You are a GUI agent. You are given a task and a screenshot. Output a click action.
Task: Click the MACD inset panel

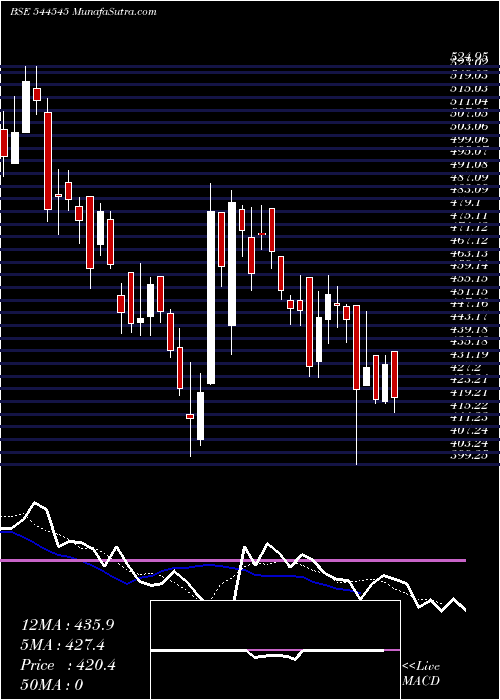coord(275,650)
